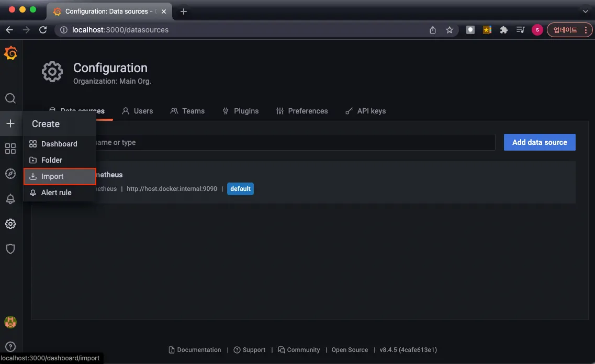Open the Alerting bell sidebar icon
Viewport: 595px width, 364px height.
[10, 199]
